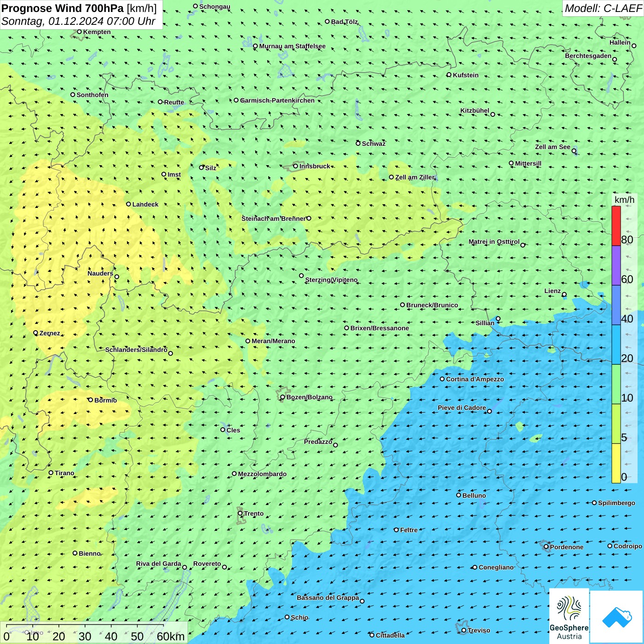Click the Nauders city marker

tap(117, 277)
